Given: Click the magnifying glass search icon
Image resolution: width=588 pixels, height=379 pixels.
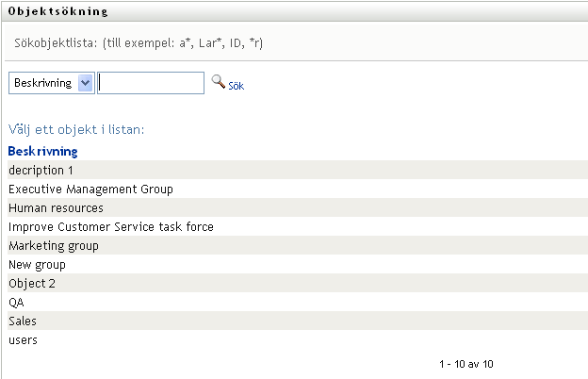Looking at the screenshot, I should coord(219,83).
